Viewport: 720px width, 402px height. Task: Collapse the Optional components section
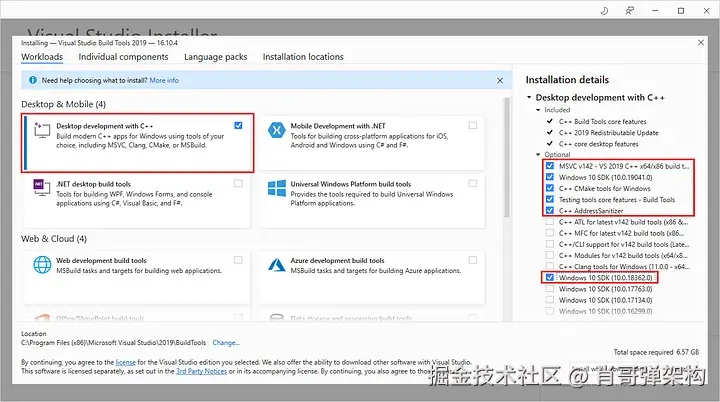[538, 154]
